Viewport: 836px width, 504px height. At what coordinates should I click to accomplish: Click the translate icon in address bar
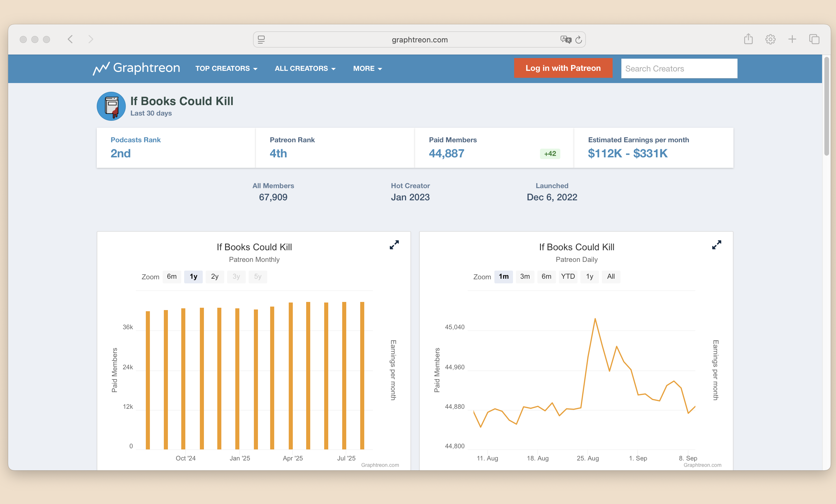tap(565, 40)
